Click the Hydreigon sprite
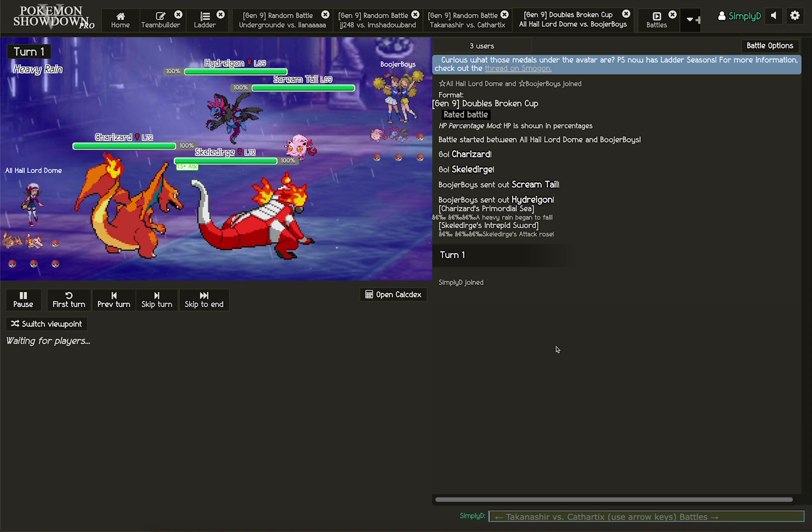Viewport: 812px width, 532px height. [x=234, y=118]
